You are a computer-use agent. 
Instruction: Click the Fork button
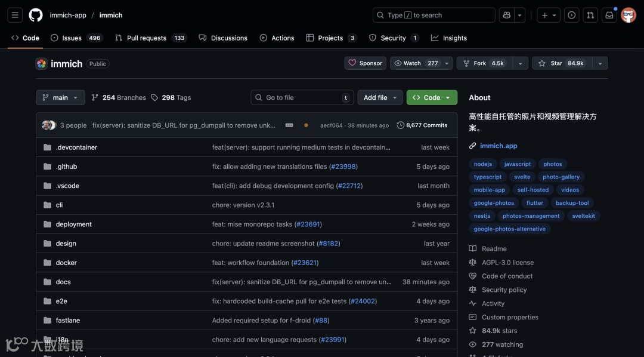(485, 63)
